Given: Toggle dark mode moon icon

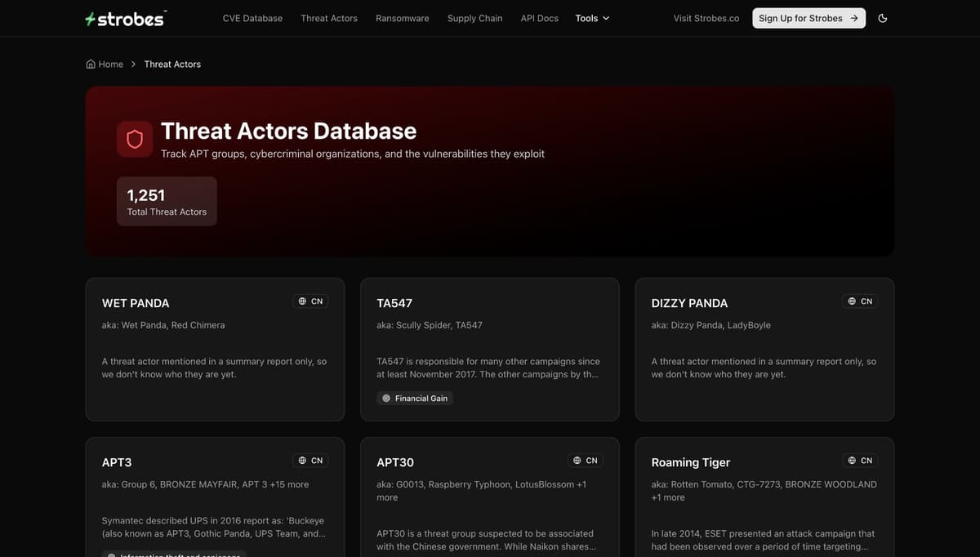Looking at the screenshot, I should click(883, 18).
